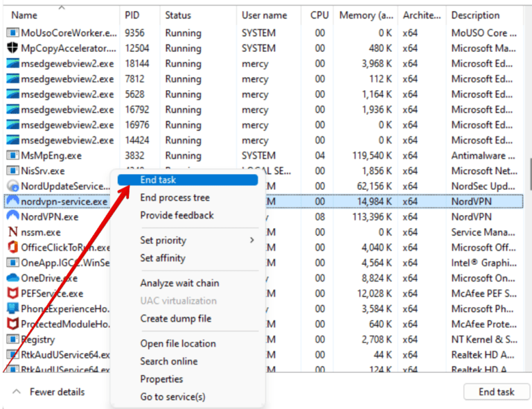Sort by Memory column header

(x=366, y=15)
